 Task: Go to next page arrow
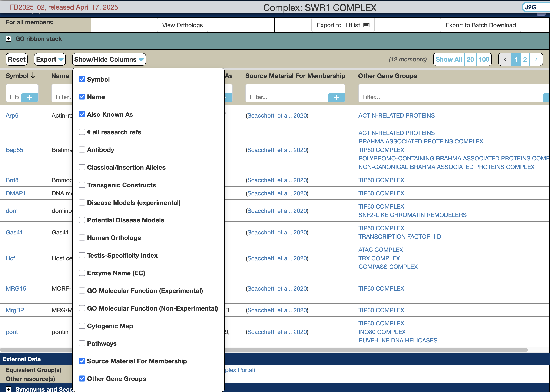536,59
